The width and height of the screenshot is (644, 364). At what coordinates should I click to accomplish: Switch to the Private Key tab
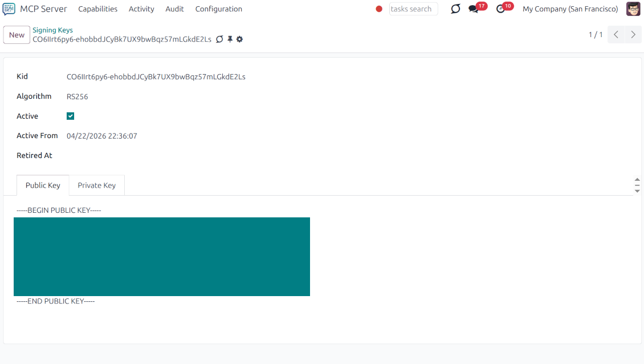96,185
